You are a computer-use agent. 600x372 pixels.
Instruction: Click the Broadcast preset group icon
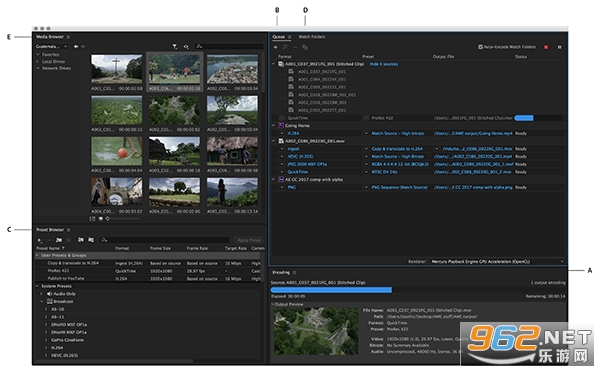49,302
